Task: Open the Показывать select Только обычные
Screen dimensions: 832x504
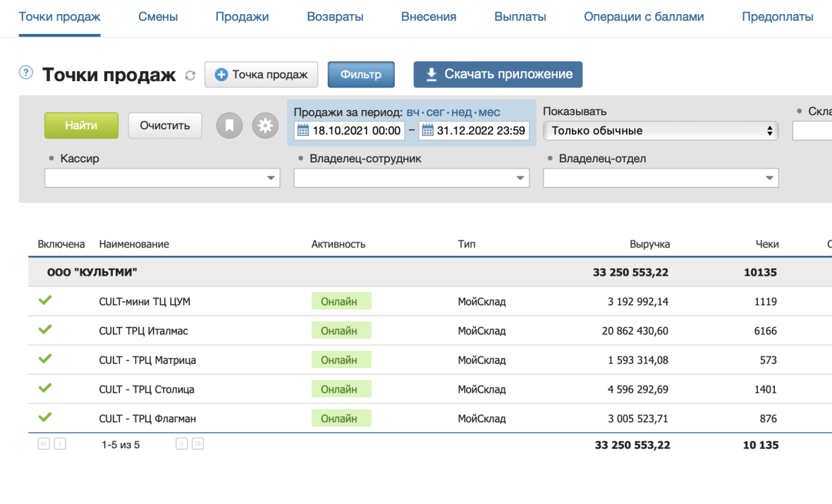Action: pos(661,131)
